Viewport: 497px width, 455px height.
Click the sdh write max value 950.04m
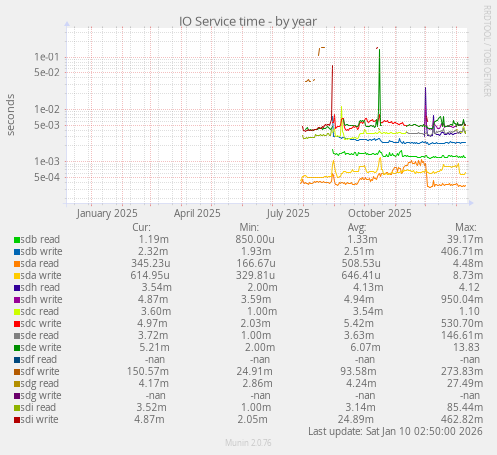462,299
